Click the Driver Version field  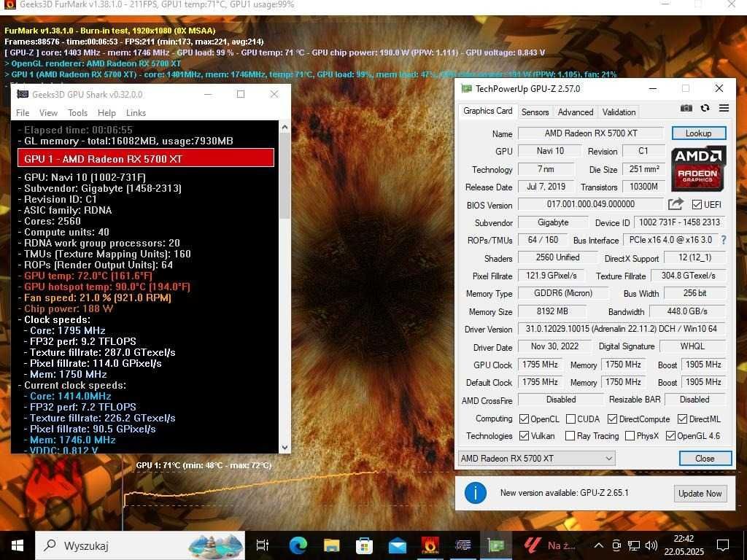pyautogui.click(x=622, y=329)
